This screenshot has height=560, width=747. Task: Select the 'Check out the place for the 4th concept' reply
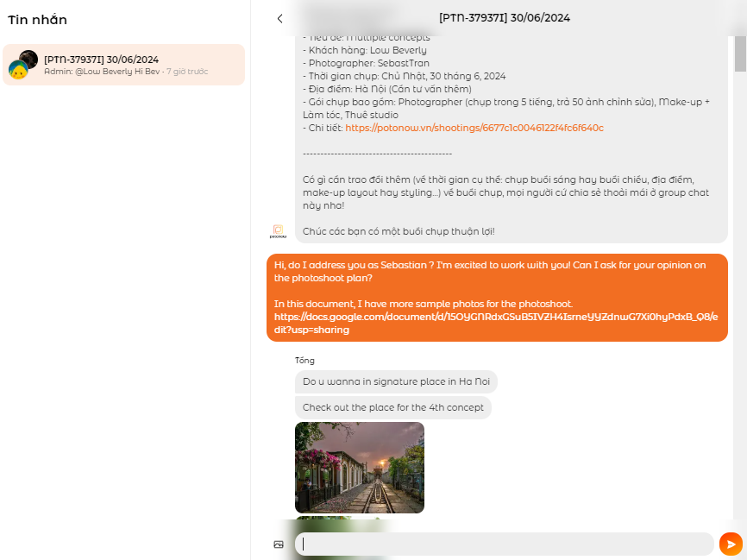393,406
